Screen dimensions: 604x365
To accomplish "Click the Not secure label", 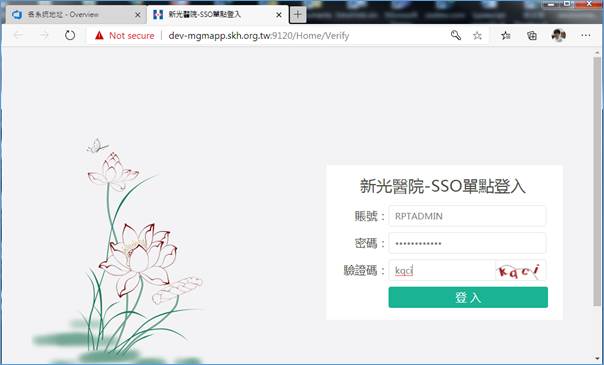I will pos(132,36).
